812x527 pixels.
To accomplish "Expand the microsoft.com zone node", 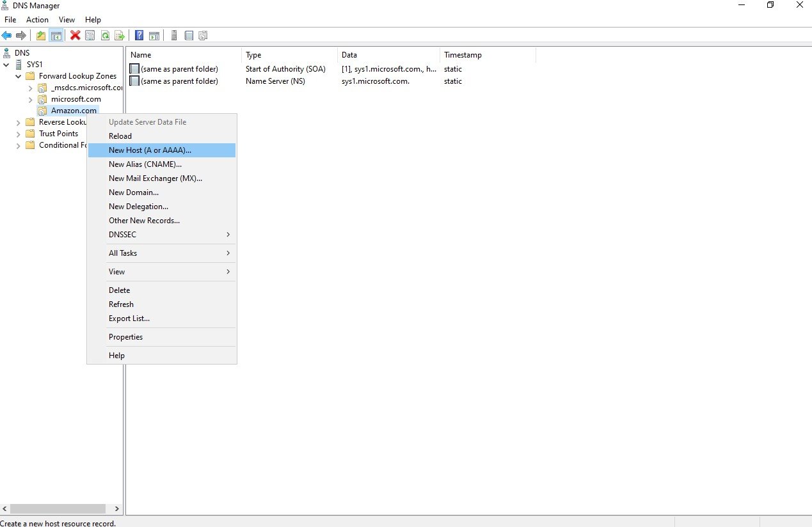I will pyautogui.click(x=31, y=99).
